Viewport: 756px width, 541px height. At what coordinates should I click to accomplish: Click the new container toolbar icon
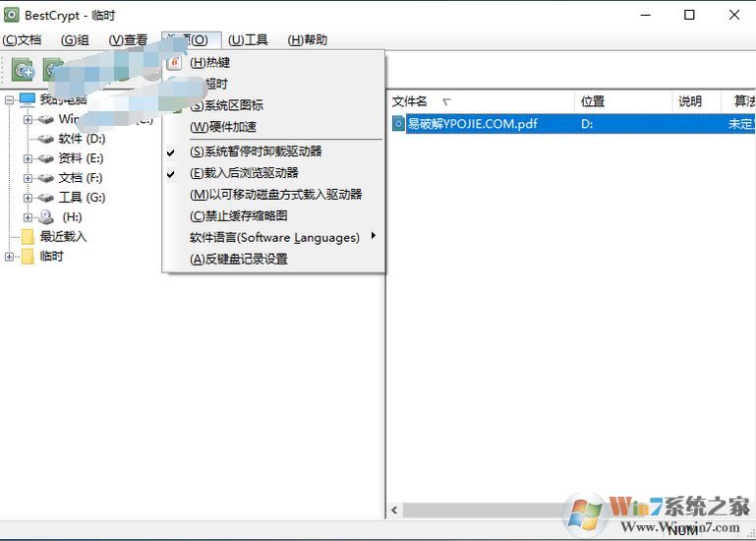pos(23,70)
